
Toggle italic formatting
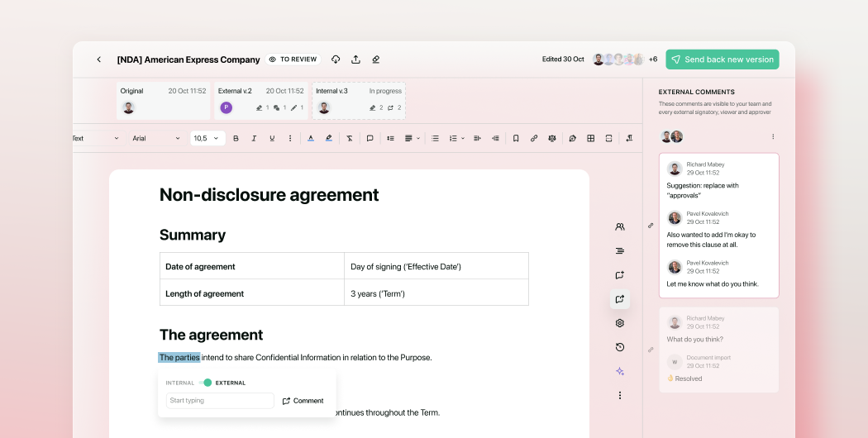click(x=254, y=139)
